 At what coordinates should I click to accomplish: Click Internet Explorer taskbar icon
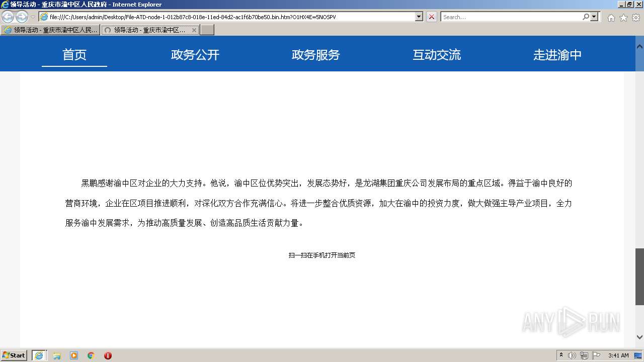point(39,355)
